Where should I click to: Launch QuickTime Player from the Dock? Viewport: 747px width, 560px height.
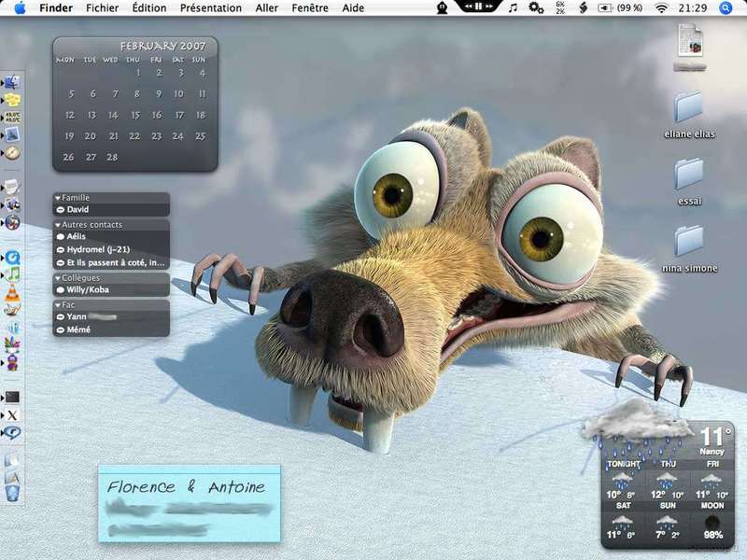12,258
